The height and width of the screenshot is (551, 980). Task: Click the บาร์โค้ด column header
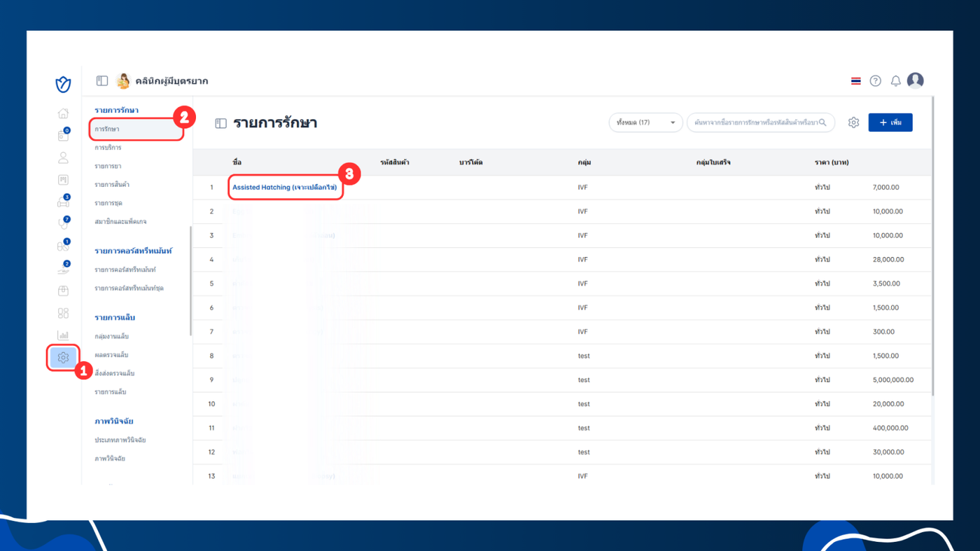point(471,162)
